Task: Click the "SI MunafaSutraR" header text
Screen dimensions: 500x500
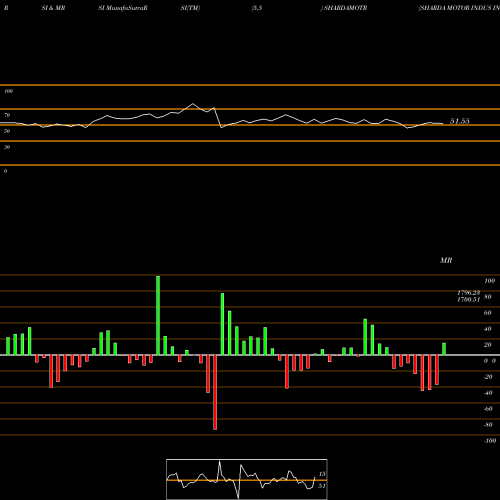Action: click(123, 8)
